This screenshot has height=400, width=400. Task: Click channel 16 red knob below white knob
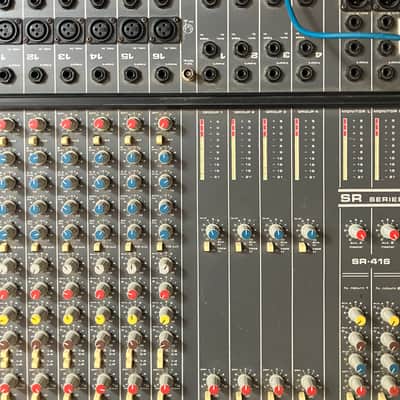pyautogui.click(x=166, y=290)
